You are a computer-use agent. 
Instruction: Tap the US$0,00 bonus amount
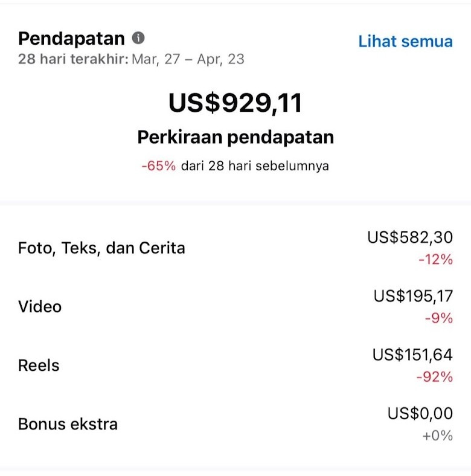pos(420,413)
